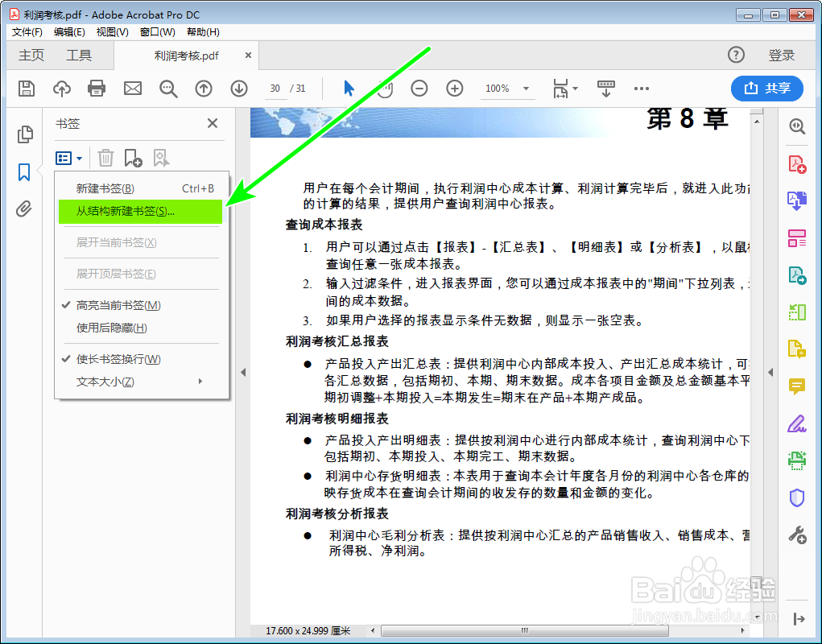
Task: Expand fit page options arrow
Action: pyautogui.click(x=575, y=89)
